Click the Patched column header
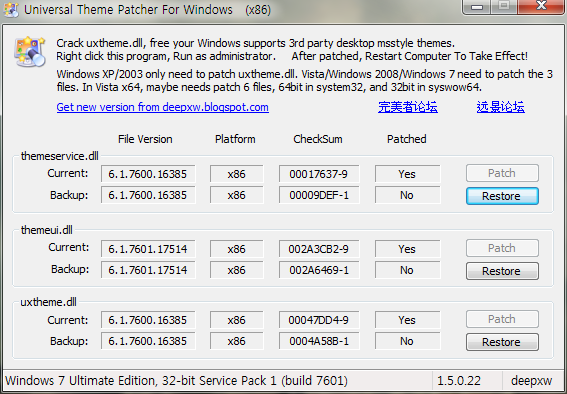This screenshot has width=567, height=394. pos(406,139)
